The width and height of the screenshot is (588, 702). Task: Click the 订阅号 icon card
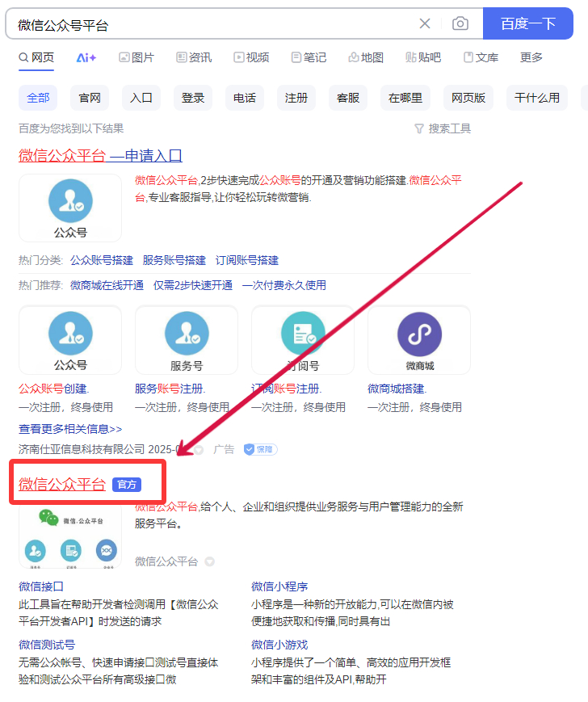point(303,340)
